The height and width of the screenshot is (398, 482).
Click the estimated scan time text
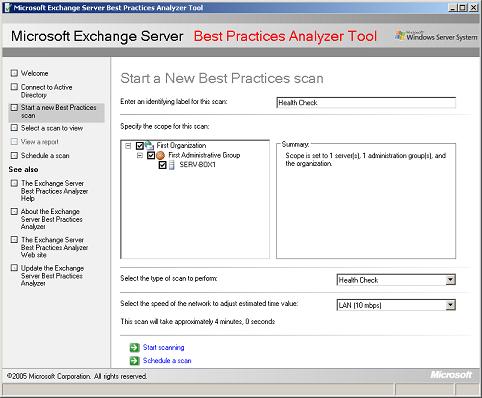(x=197, y=321)
